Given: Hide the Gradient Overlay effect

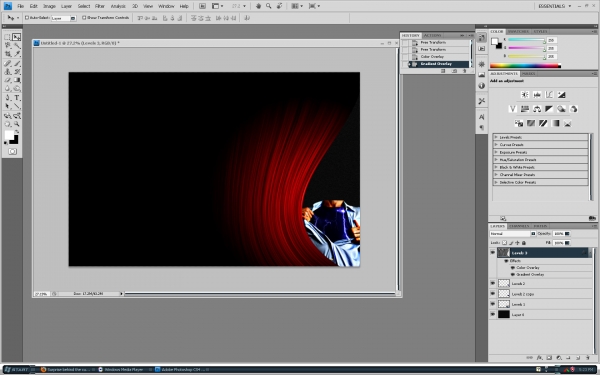Looking at the screenshot, I should pos(513,274).
